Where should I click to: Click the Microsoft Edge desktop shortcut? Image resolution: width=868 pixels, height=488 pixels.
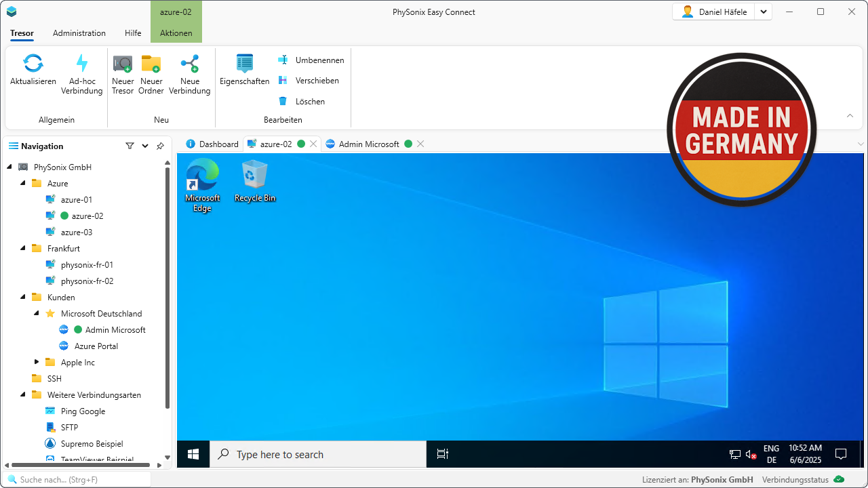pos(202,185)
